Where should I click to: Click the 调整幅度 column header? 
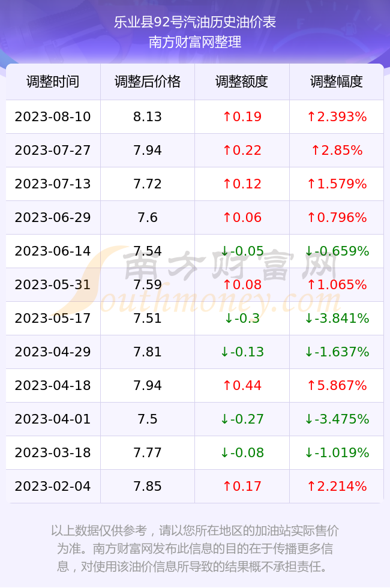[x=337, y=82]
